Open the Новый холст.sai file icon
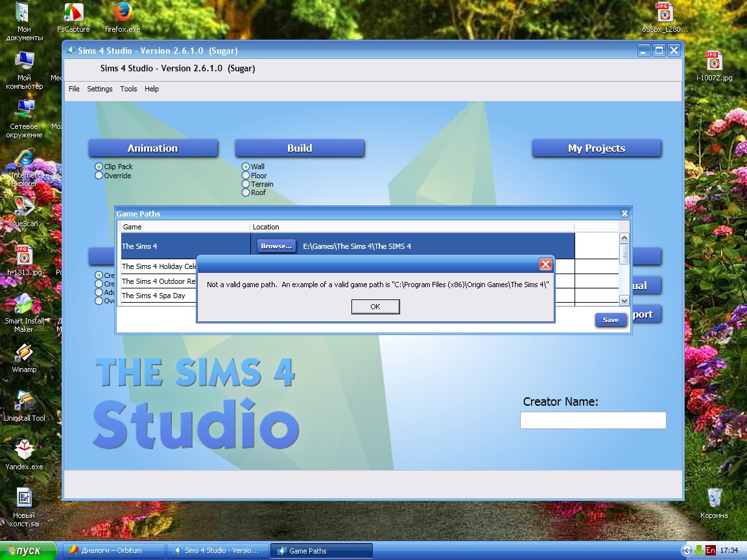Viewport: 747px width, 560px height. (x=24, y=507)
